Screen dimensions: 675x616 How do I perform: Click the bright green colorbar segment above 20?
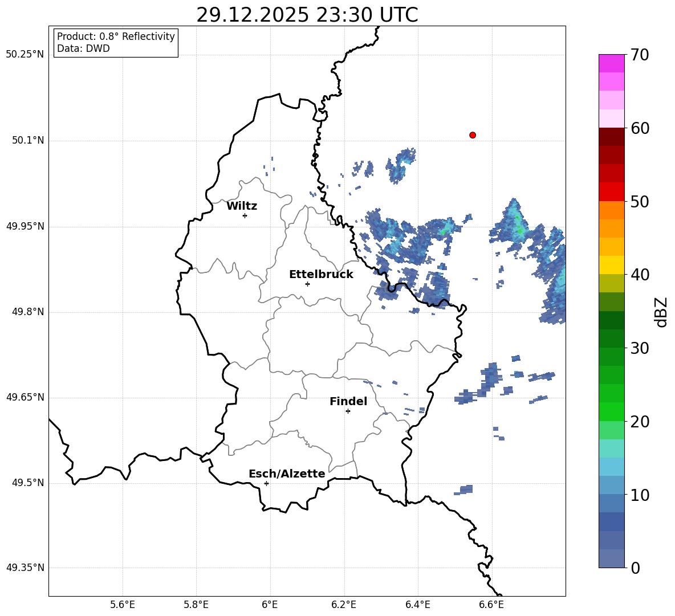coord(611,411)
